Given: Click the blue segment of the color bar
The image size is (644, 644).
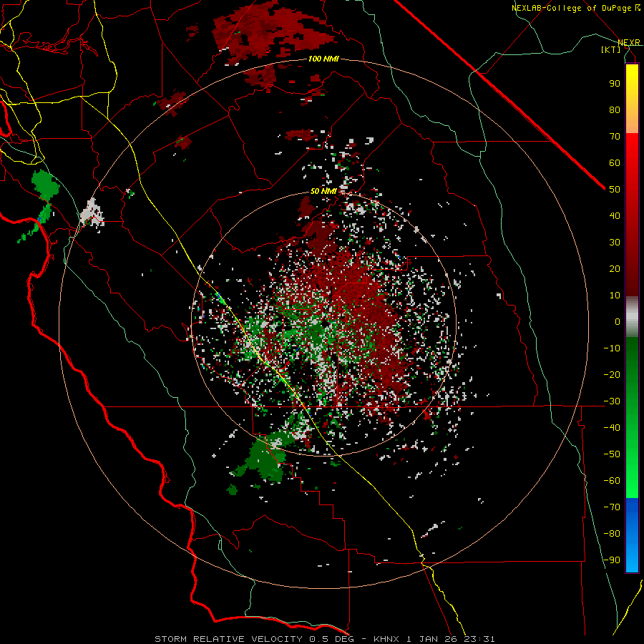Looking at the screenshot, I should tap(632, 535).
